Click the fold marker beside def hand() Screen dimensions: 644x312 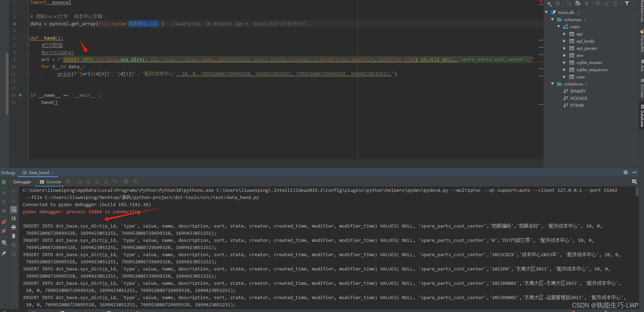click(x=28, y=38)
